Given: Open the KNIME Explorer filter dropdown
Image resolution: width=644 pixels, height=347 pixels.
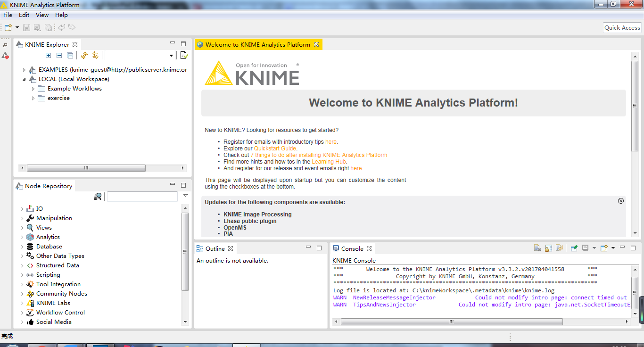Looking at the screenshot, I should click(x=171, y=56).
